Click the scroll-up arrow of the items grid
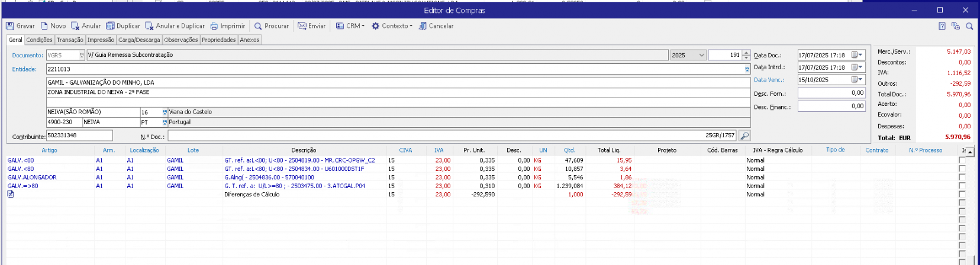 [970, 152]
